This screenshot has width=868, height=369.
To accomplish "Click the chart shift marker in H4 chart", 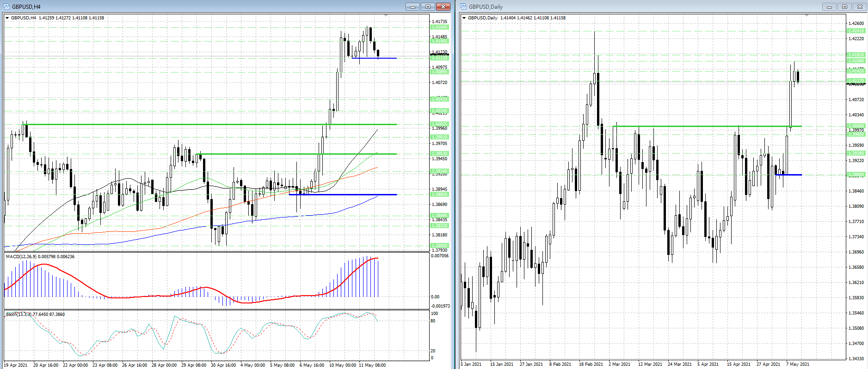I will 386,16.
